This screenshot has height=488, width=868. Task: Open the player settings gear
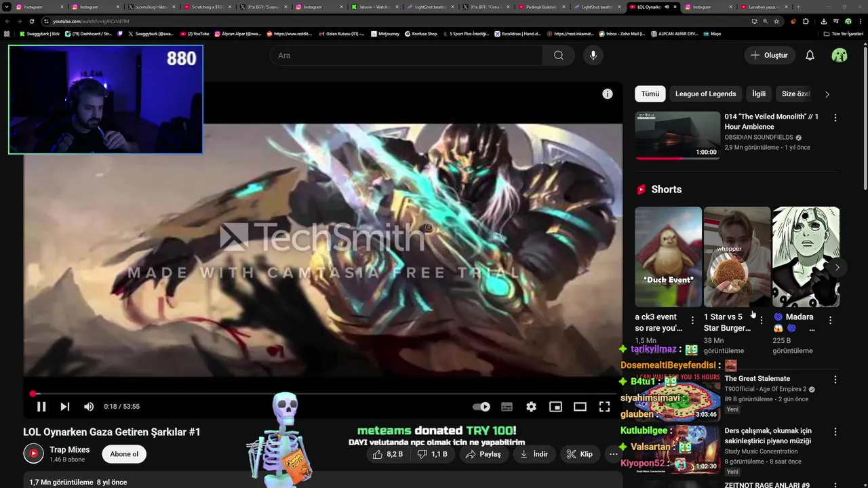tap(531, 407)
